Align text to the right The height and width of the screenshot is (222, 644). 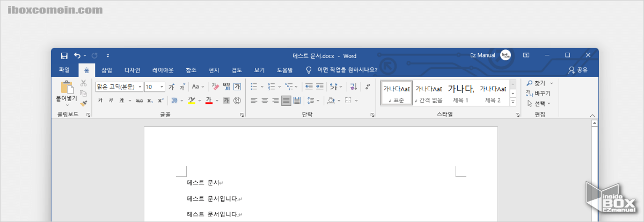275,101
